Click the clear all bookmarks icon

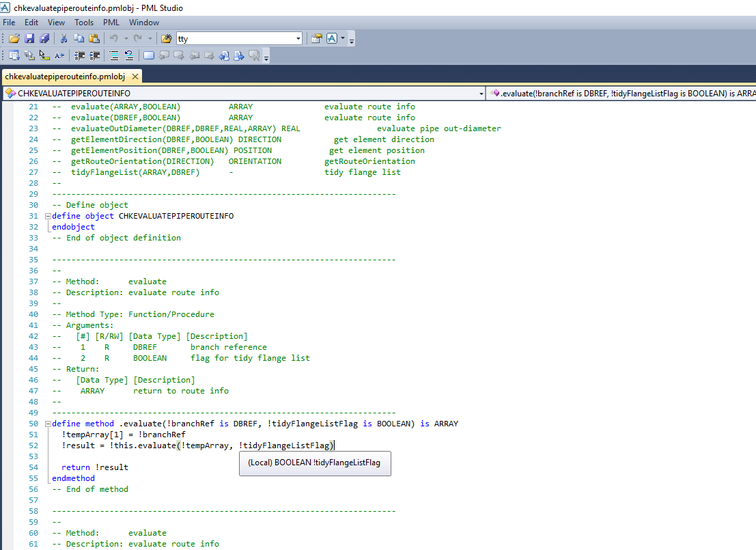254,55
